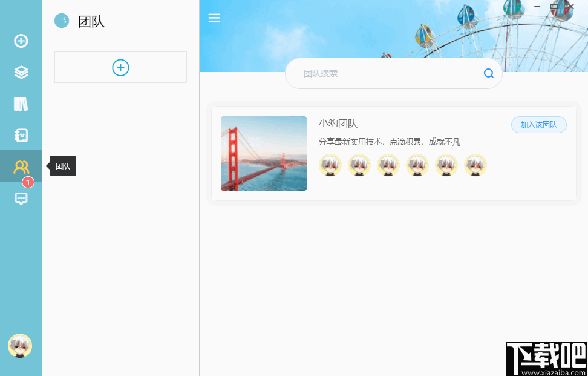This screenshot has width=588, height=376.
Task: Add a new team with plus button
Action: click(120, 67)
